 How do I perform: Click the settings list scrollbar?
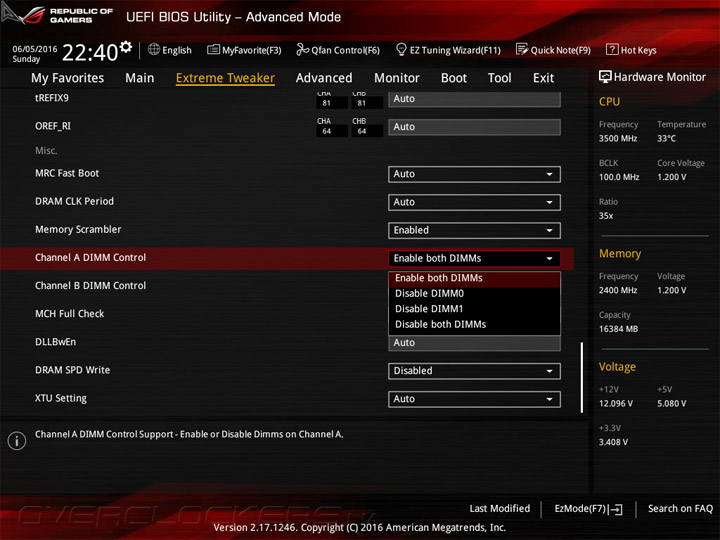click(x=582, y=377)
